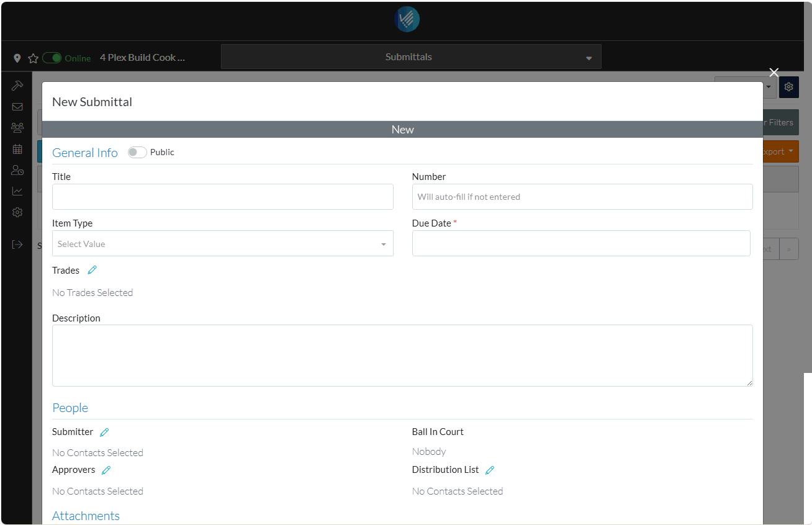Edit Approvers with the pencil icon

pos(106,470)
